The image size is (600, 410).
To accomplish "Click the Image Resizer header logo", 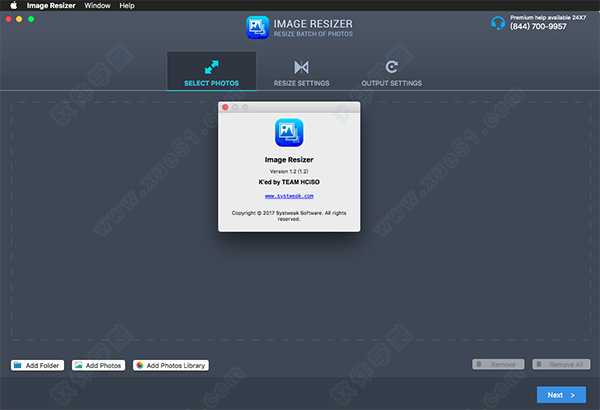I will point(258,28).
